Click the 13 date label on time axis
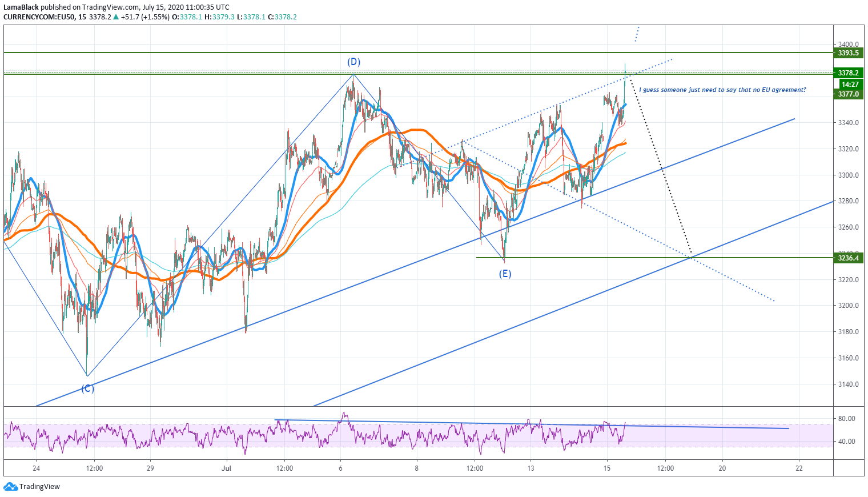This screenshot has height=497, width=868. click(x=531, y=468)
